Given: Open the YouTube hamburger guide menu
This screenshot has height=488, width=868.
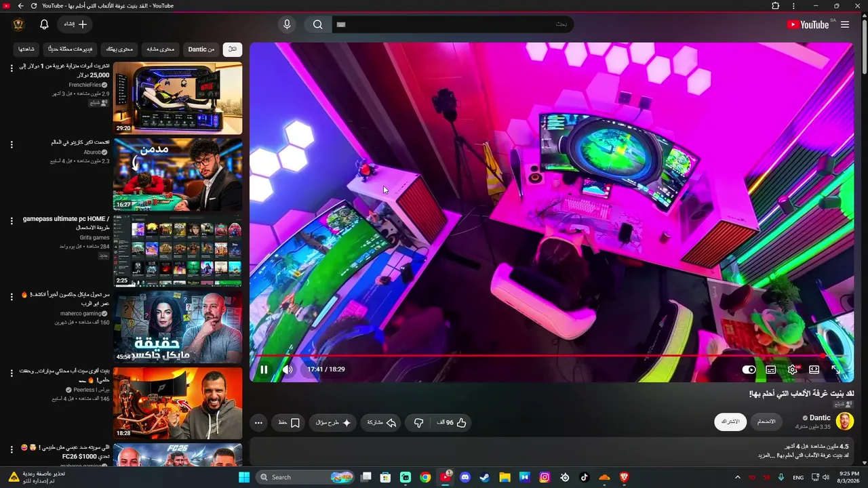Looking at the screenshot, I should pyautogui.click(x=845, y=24).
